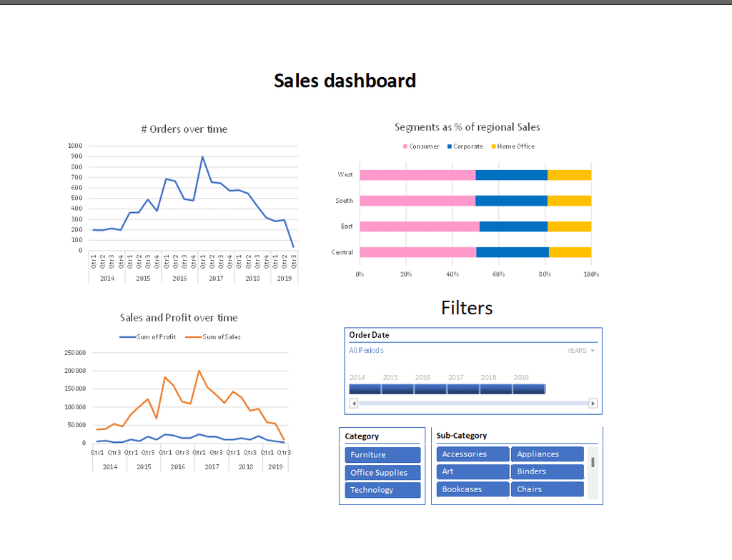This screenshot has width=732, height=560.
Task: Click the Sum of Profit legend entry
Action: tap(147, 337)
